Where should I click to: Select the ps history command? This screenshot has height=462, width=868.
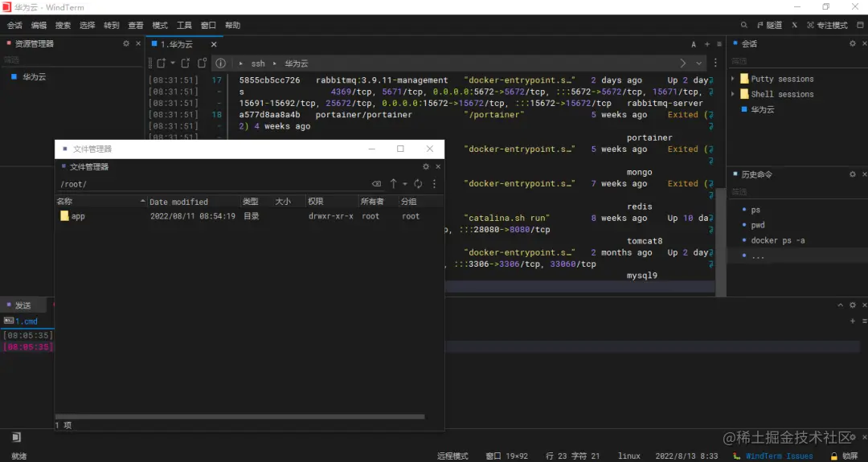[x=755, y=210]
